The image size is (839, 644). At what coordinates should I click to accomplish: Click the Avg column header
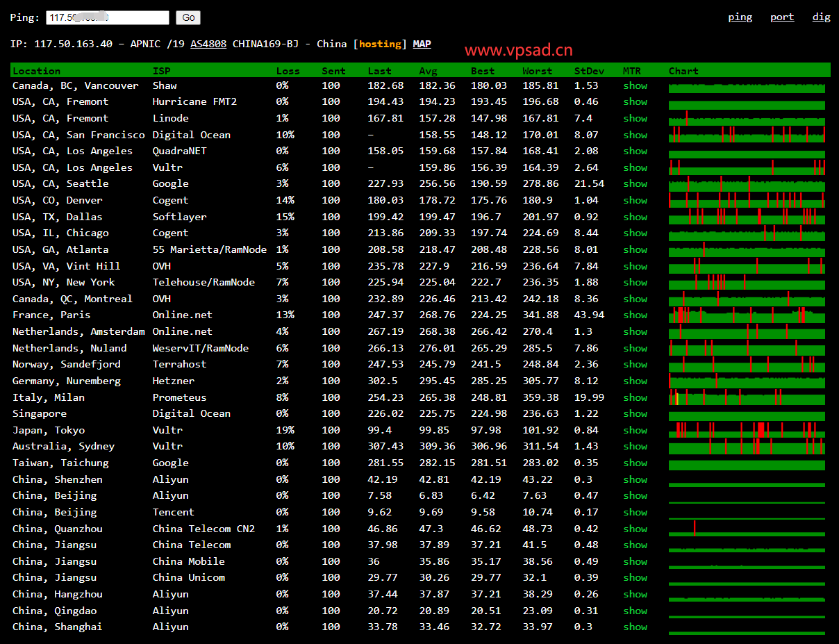428,71
